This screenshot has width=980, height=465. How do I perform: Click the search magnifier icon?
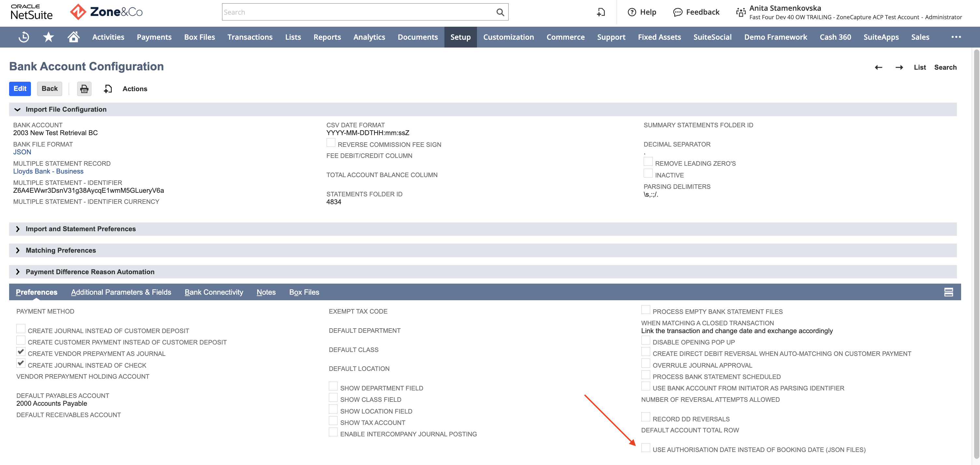(500, 12)
